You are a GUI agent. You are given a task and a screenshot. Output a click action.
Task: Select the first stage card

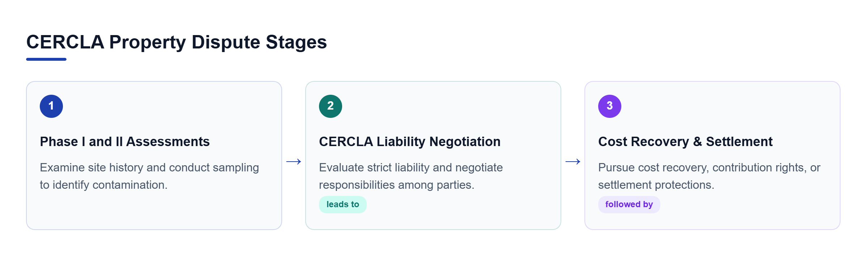(x=154, y=155)
